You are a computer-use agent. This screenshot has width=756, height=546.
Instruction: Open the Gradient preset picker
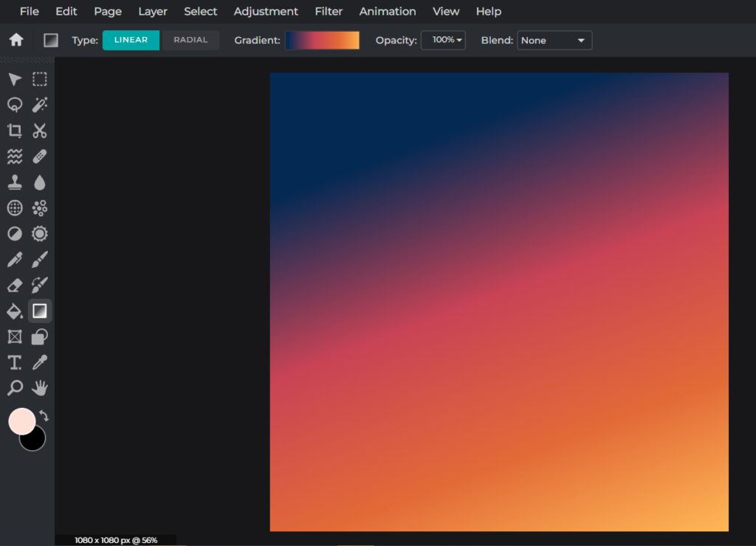(322, 41)
